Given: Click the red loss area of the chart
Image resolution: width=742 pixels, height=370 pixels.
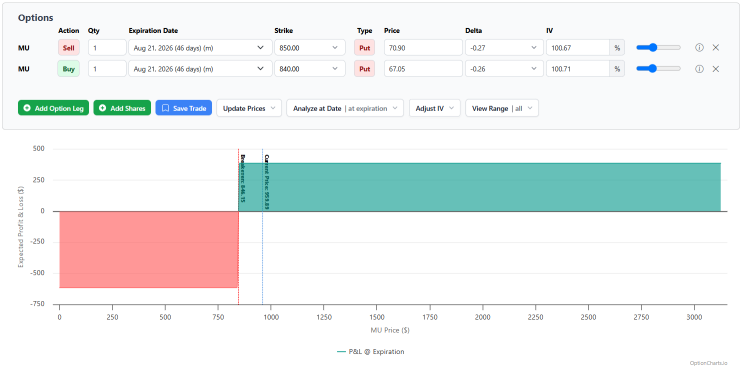Looking at the screenshot, I should click(148, 249).
